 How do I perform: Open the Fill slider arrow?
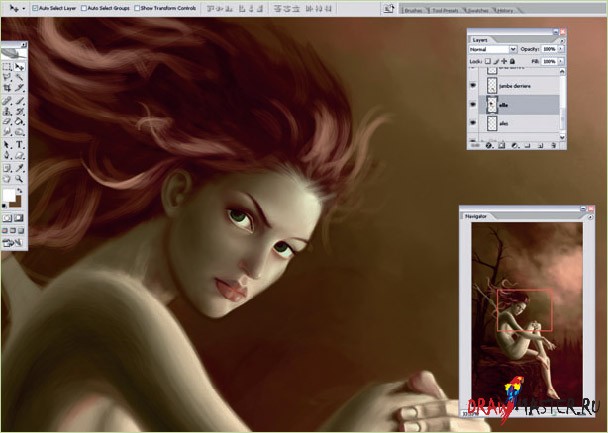pos(561,61)
